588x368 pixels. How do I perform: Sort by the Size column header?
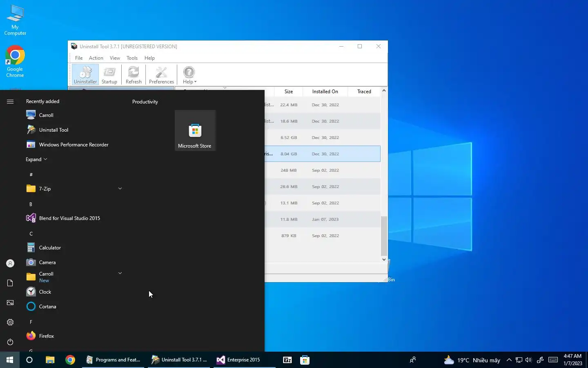(289, 92)
